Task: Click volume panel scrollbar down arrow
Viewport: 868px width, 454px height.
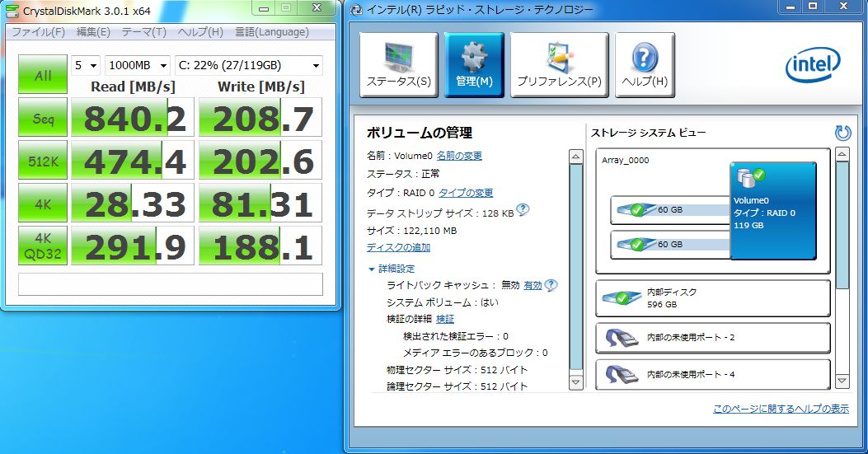Action: tap(575, 382)
